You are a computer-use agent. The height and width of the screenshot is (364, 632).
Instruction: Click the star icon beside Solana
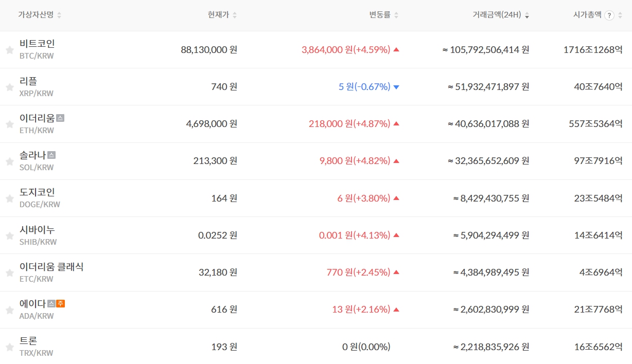tap(9, 161)
